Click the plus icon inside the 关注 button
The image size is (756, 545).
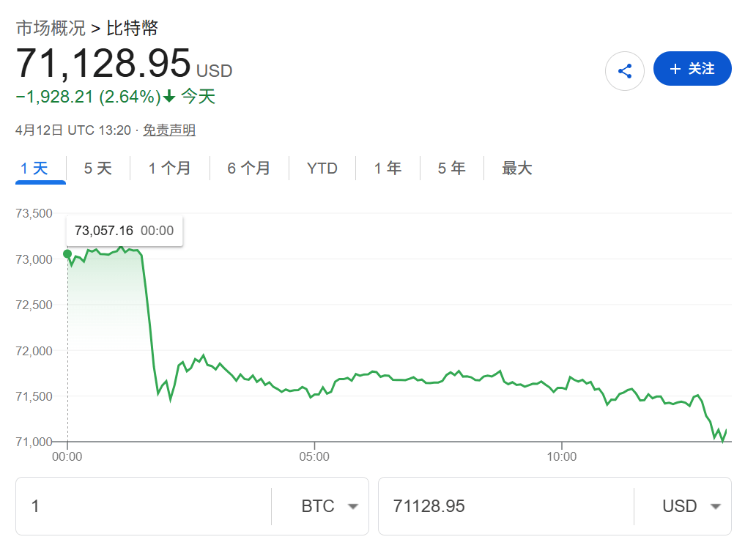click(675, 68)
